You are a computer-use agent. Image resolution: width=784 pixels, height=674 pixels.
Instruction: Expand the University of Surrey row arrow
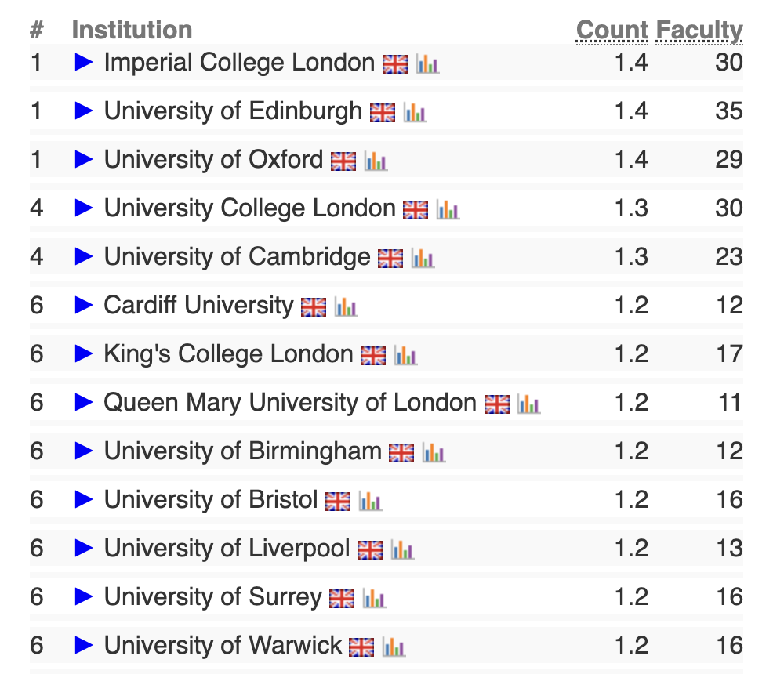tap(84, 597)
